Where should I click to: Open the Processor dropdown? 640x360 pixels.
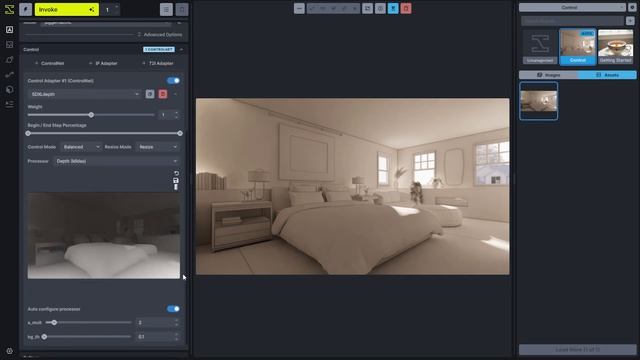(117, 161)
